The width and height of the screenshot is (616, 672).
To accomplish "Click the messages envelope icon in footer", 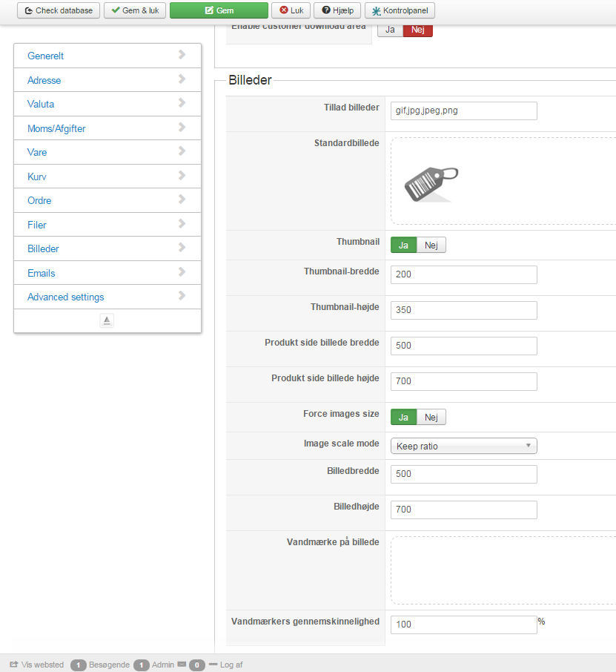I will (182, 665).
